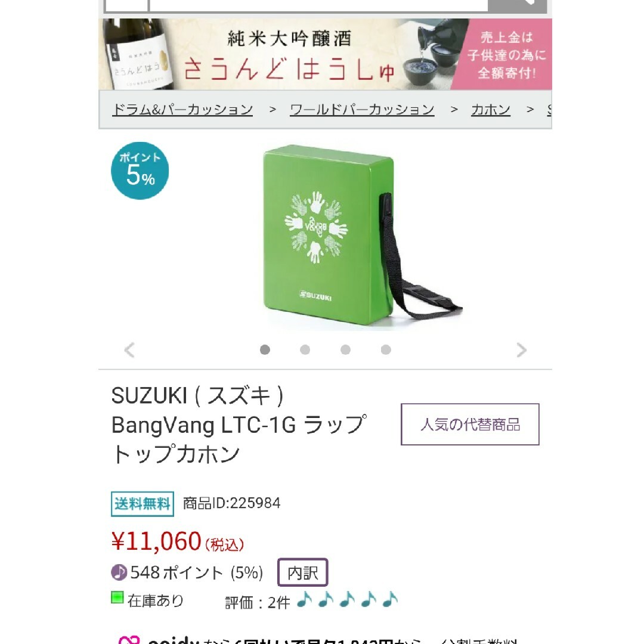This screenshot has height=644, width=644.
Task: Click inside the search input field
Action: pyautogui.click(x=318, y=5)
